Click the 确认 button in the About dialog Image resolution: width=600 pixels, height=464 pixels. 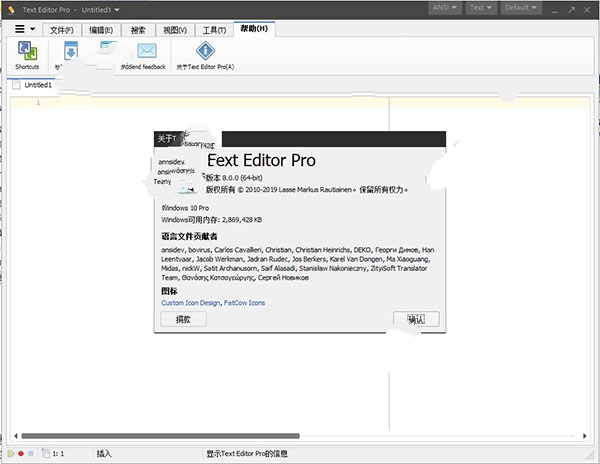pos(416,319)
